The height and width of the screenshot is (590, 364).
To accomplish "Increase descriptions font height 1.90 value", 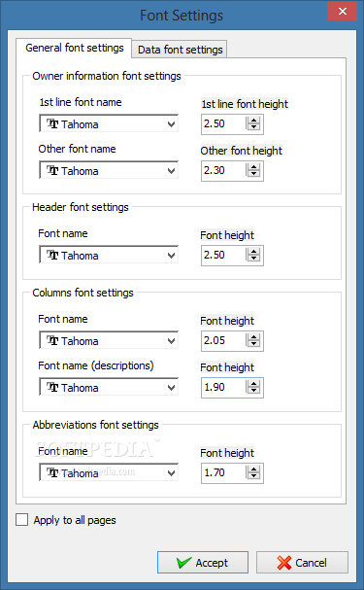I will (x=254, y=383).
